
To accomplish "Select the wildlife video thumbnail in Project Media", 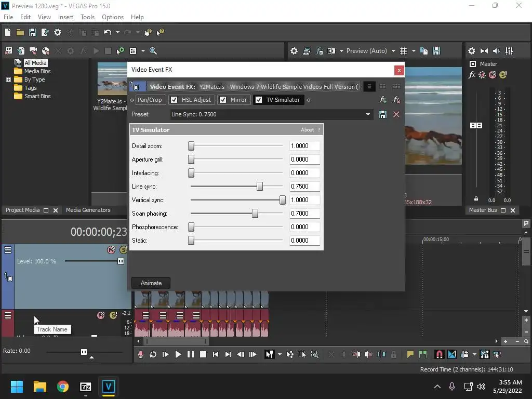I will tap(112, 79).
